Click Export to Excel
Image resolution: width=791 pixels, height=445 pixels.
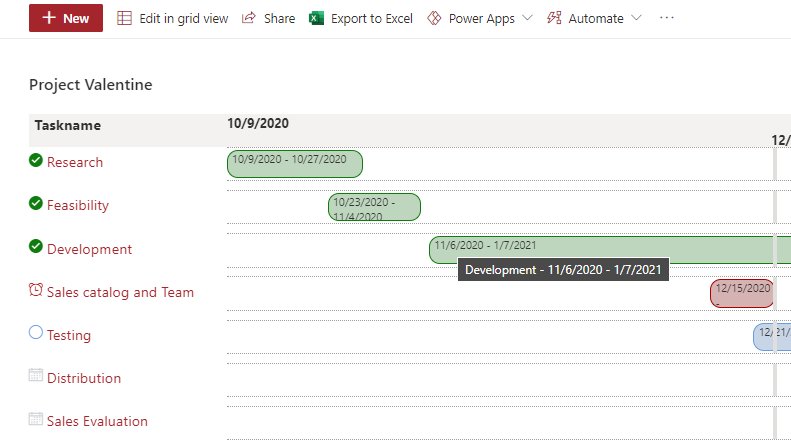tap(361, 19)
